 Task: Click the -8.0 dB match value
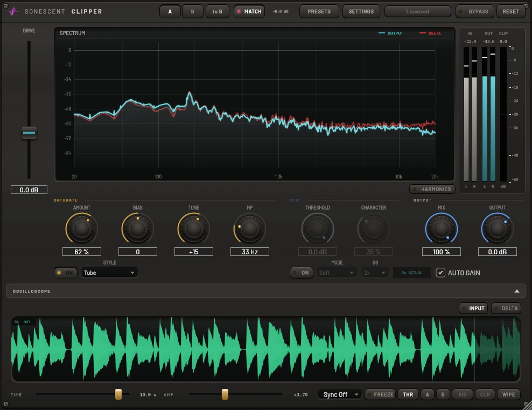tap(281, 11)
